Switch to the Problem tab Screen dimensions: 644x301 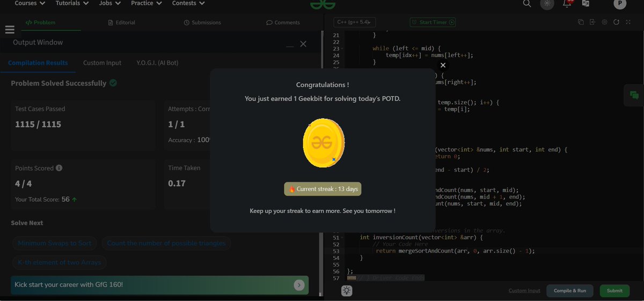pos(41,23)
